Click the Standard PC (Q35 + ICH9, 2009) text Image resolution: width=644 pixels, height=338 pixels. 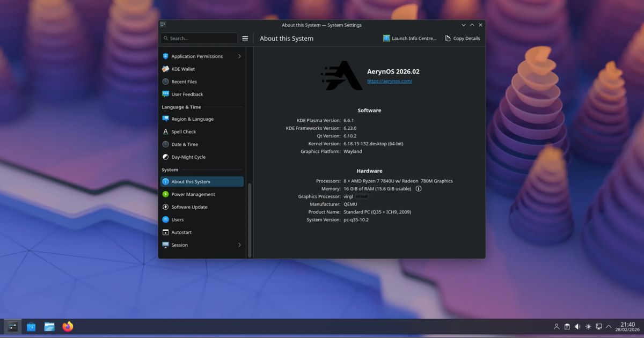[x=377, y=212]
